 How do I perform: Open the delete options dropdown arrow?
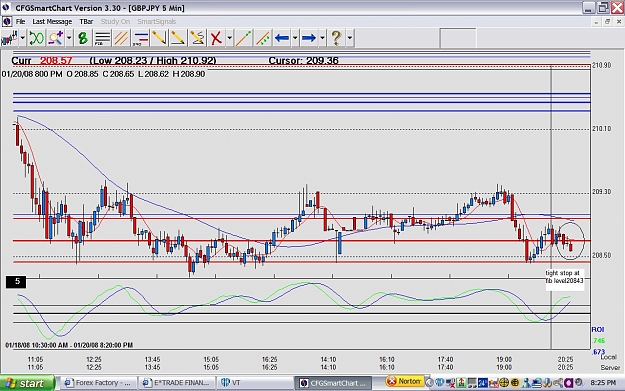229,38
